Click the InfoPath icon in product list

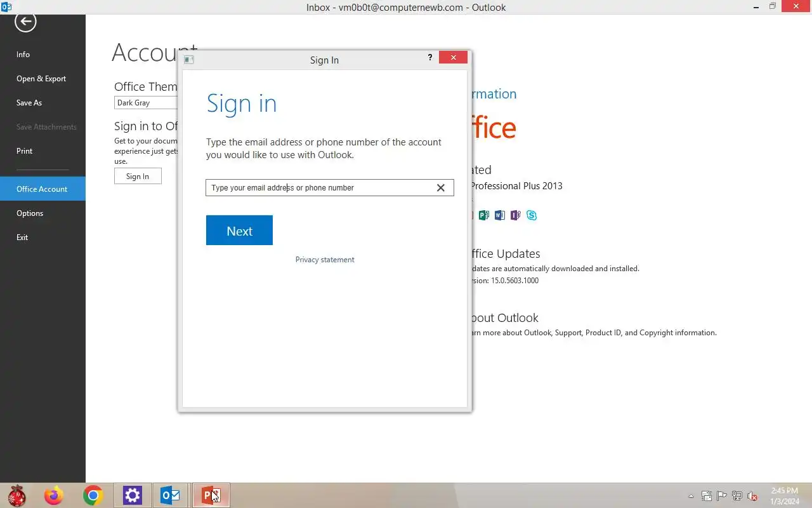(516, 215)
